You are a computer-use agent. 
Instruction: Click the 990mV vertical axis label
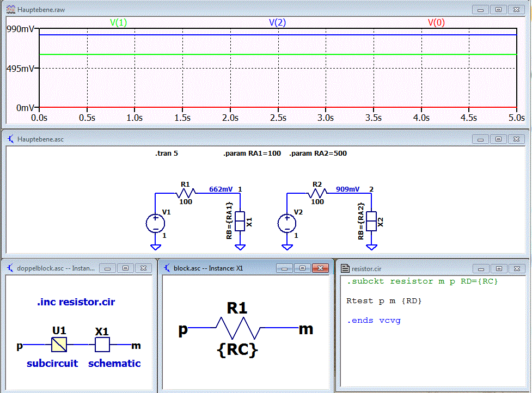coord(20,29)
